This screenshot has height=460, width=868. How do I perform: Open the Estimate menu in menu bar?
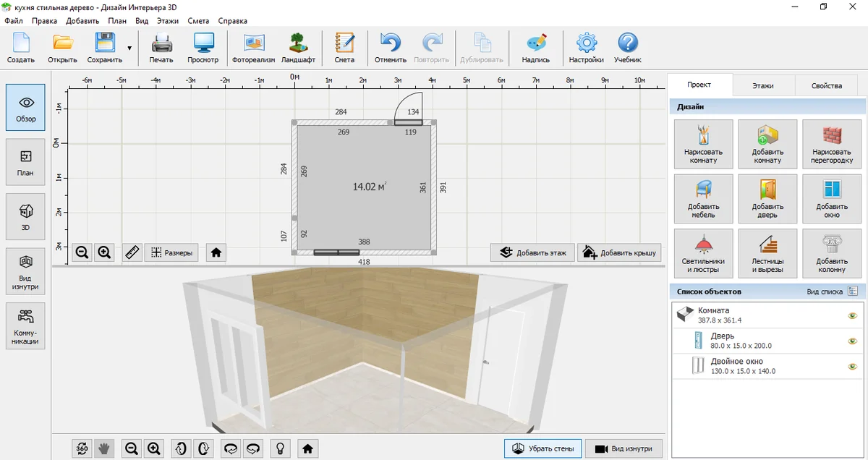point(198,21)
